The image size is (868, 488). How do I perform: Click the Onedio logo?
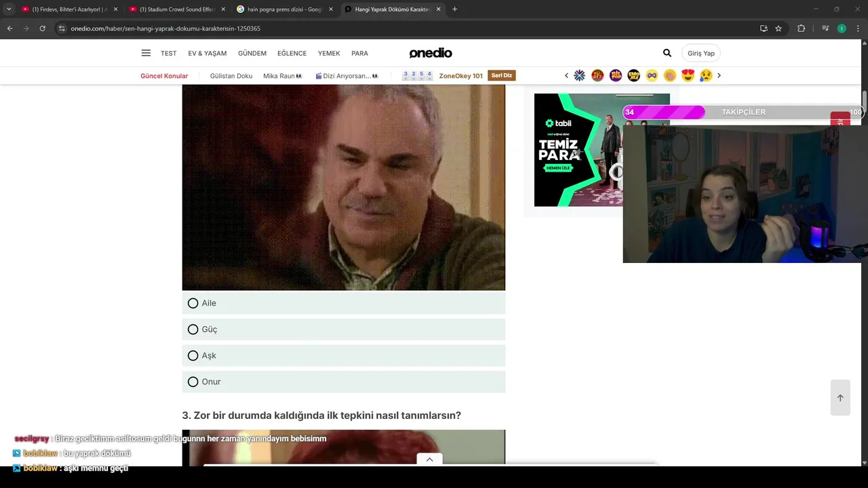coord(431,53)
